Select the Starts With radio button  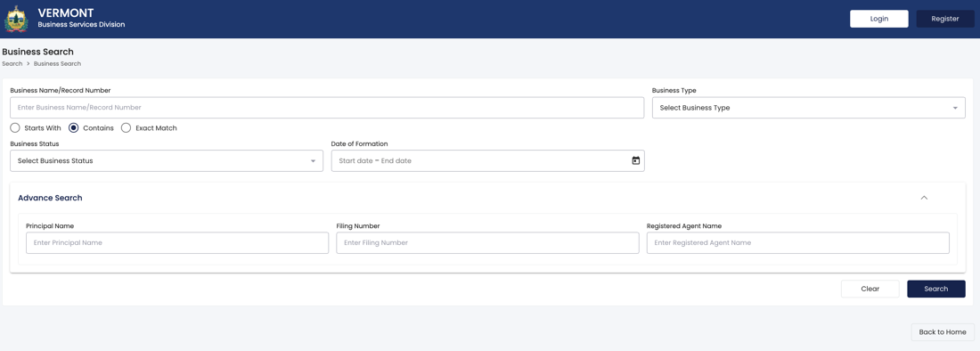[x=15, y=128]
